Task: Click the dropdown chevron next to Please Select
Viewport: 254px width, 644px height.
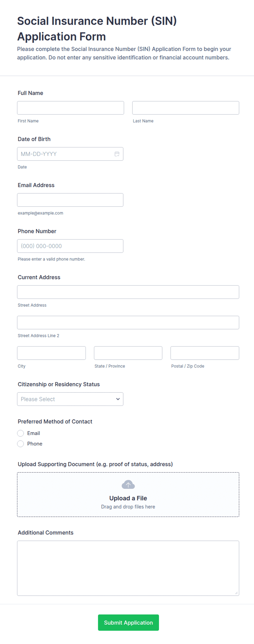Action: 118,399
